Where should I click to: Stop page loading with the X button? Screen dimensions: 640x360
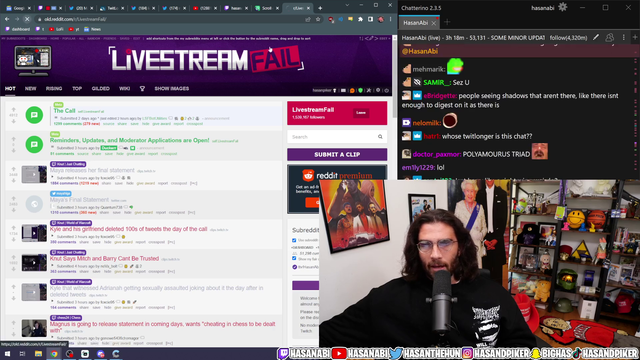27,19
